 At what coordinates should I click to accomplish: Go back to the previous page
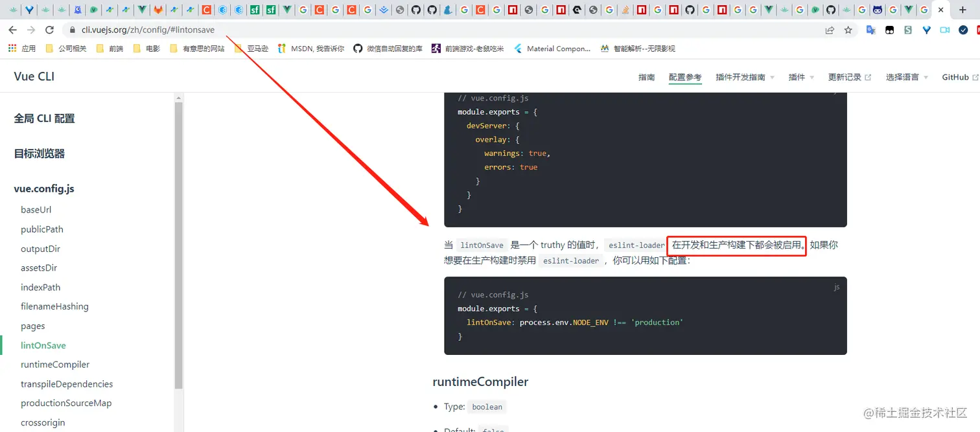click(13, 30)
